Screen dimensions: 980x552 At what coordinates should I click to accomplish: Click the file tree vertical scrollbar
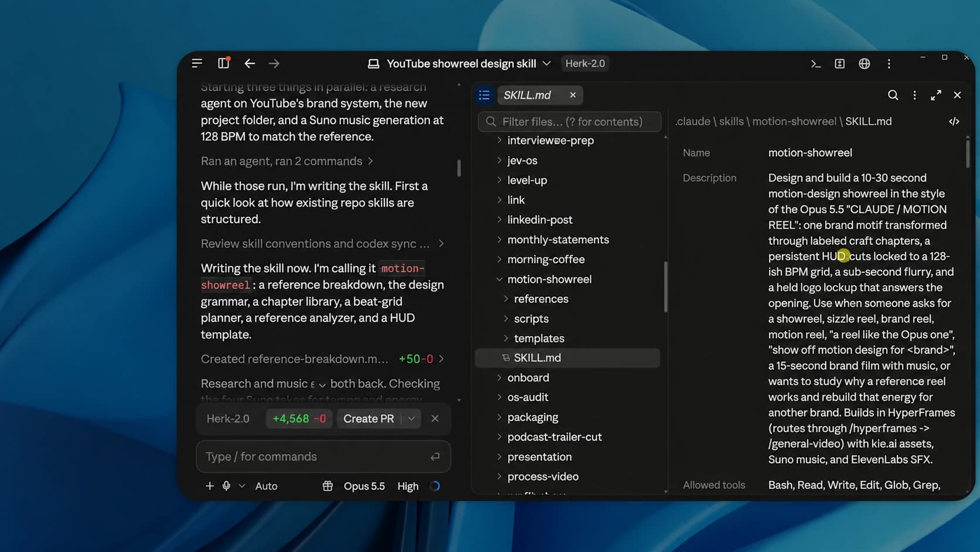(665, 286)
